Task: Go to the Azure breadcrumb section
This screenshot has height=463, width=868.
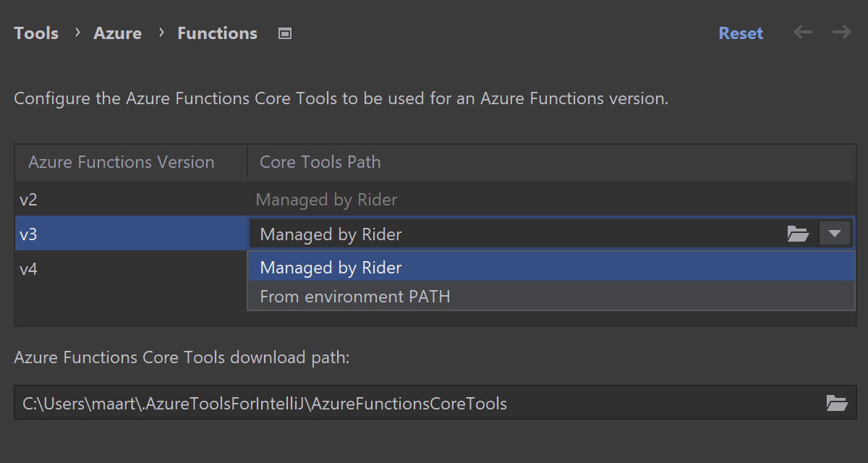Action: click(x=117, y=33)
